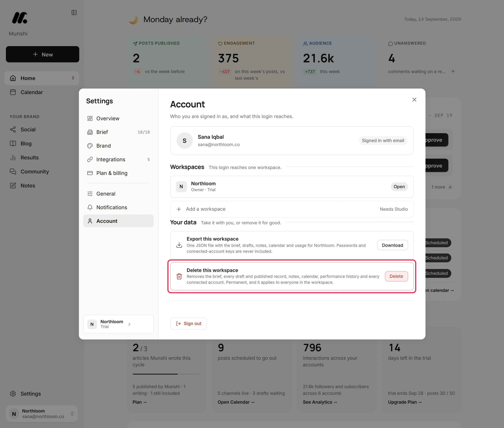Click the articles cycle progress bar
504x428 pixels.
pyautogui.click(x=166, y=374)
